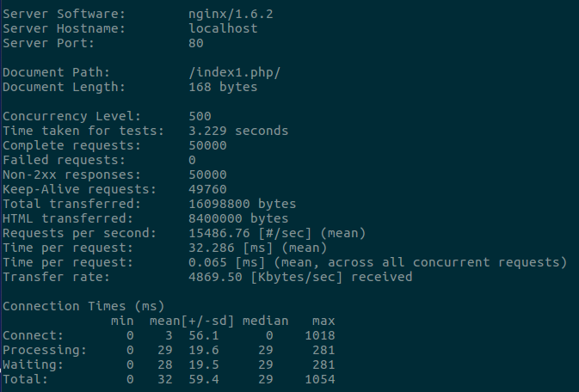
Task: Click the Complete requests value 50000
Action: pyautogui.click(x=207, y=145)
